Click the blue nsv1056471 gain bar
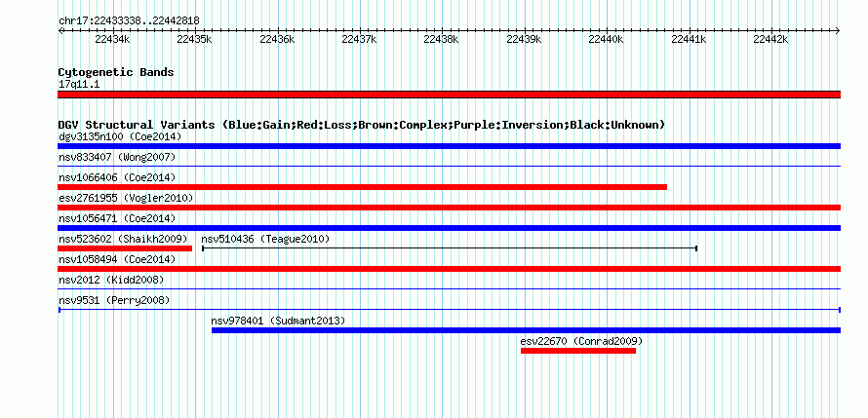868x418 pixels. tap(449, 228)
